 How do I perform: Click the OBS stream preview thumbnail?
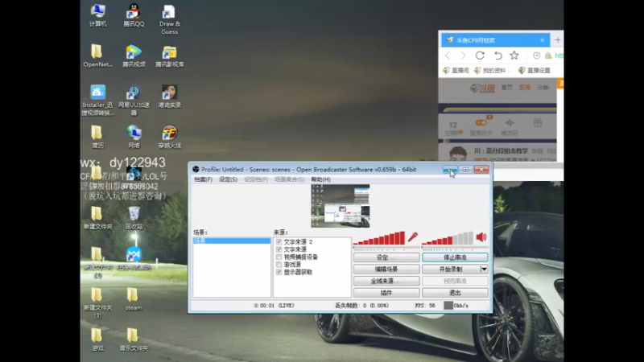pos(340,206)
